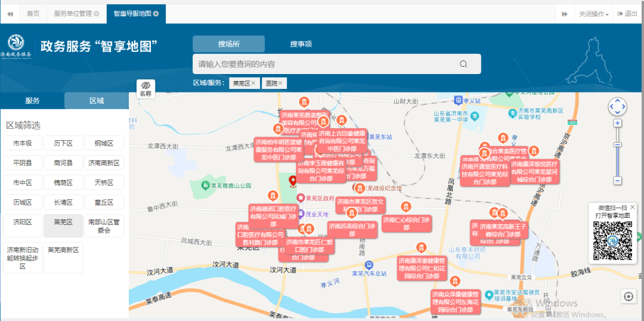Select region 济南新旧动能转换起步区
This screenshot has height=321, width=644.
tap(23, 258)
